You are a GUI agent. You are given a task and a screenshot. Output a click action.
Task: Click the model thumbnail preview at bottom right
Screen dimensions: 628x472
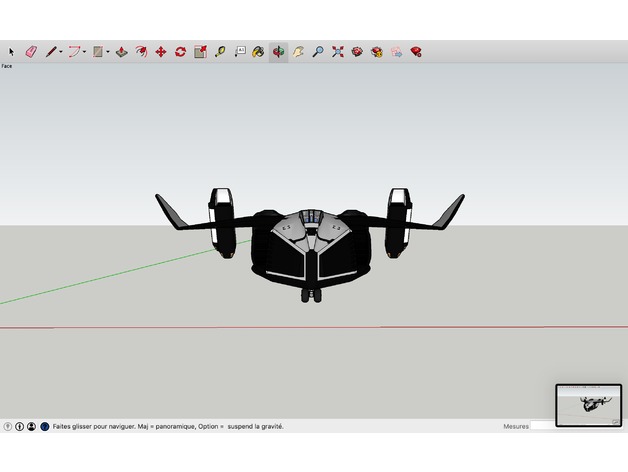pos(589,405)
